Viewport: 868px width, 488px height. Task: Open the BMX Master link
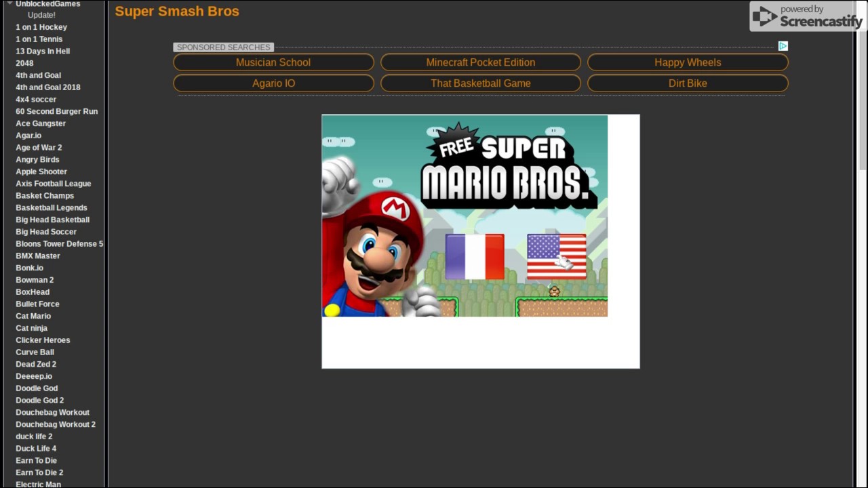[38, 256]
